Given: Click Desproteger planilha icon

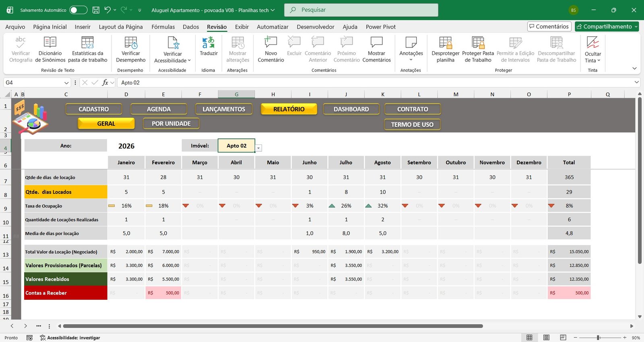Looking at the screenshot, I should tap(445, 42).
